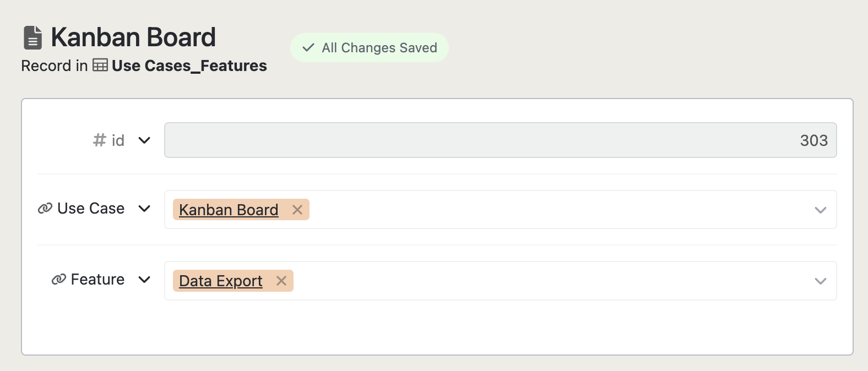Screen dimensions: 868x371
Task: Click the link icon beside Feature field
Action: (58, 280)
